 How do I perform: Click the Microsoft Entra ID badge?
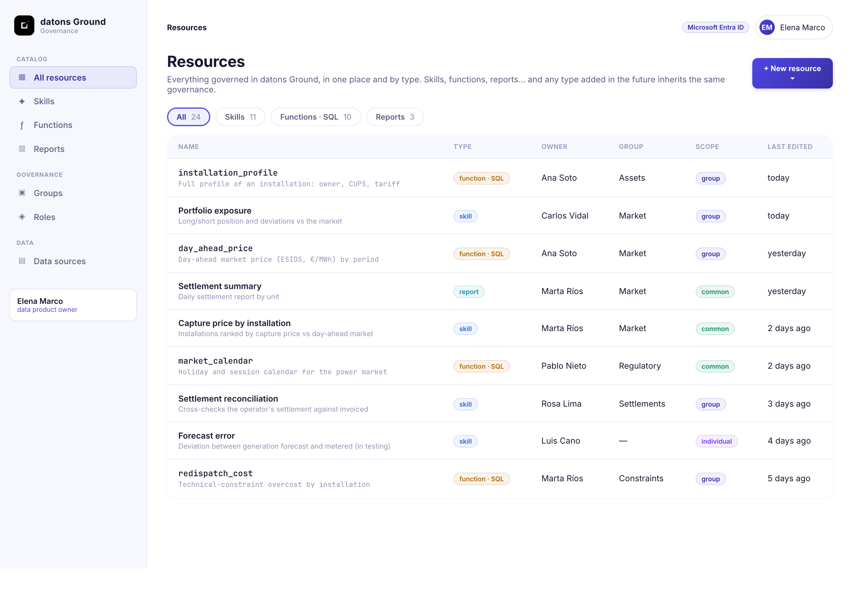pos(715,28)
